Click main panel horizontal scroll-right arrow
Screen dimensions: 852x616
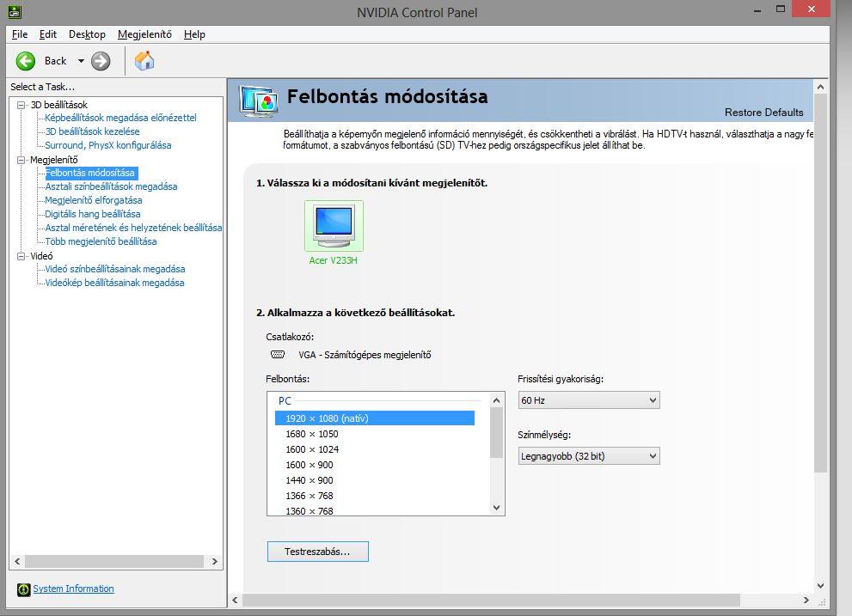coord(806,601)
